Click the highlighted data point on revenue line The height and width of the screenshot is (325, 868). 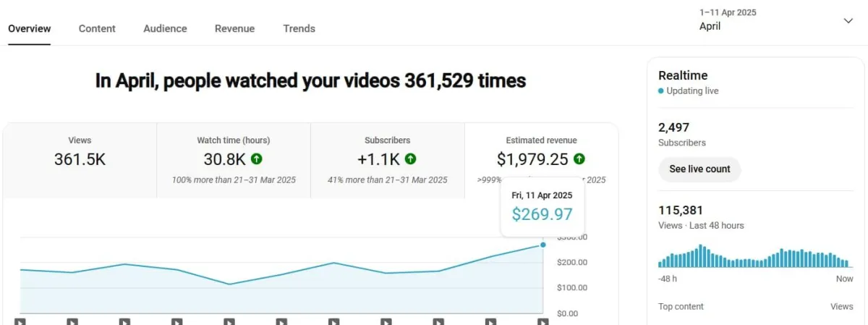543,245
